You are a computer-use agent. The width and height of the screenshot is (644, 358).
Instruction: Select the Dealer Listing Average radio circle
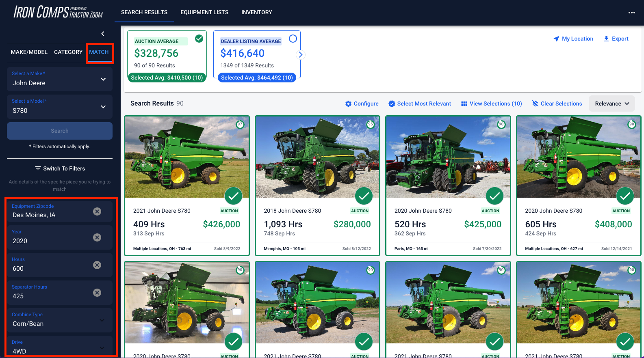pos(293,39)
